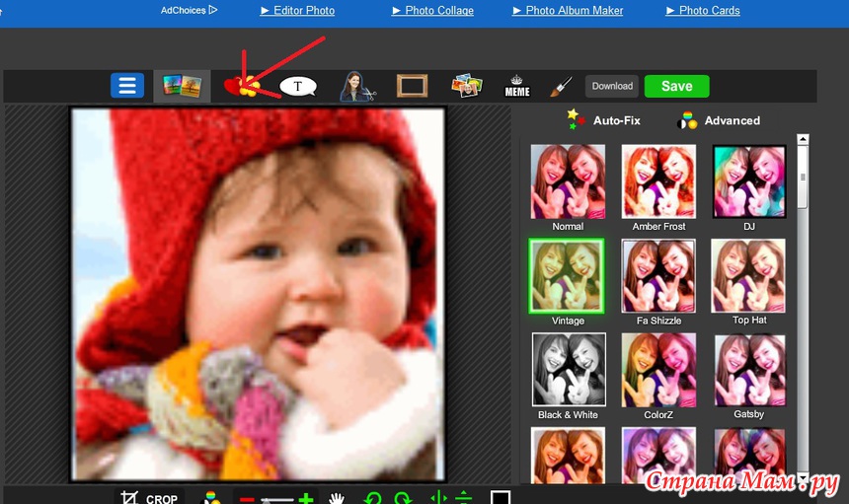Open the Photo Album Maker link
Screen dimensions: 849x504
(x=568, y=10)
